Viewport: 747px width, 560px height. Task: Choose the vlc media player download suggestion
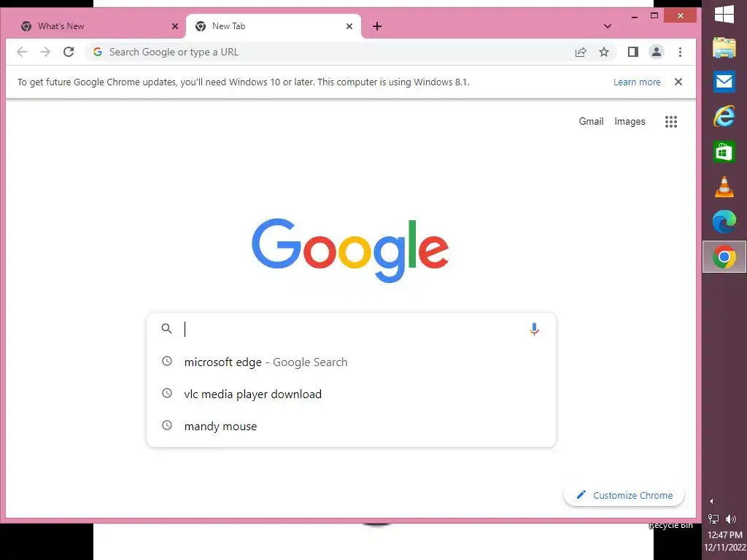pyautogui.click(x=351, y=394)
